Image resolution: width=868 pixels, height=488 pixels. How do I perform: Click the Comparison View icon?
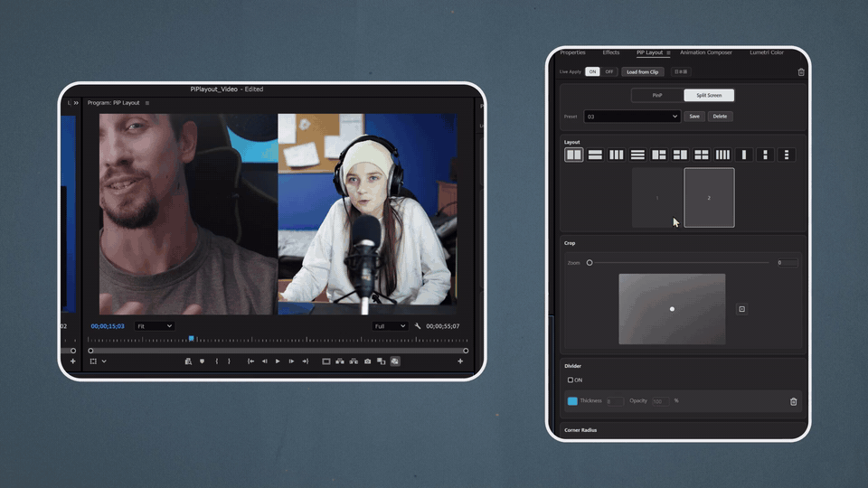click(382, 361)
